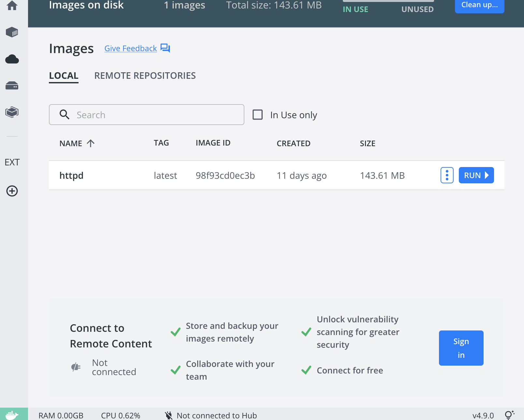Click the TAG column header
This screenshot has width=524, height=420.
(x=161, y=143)
